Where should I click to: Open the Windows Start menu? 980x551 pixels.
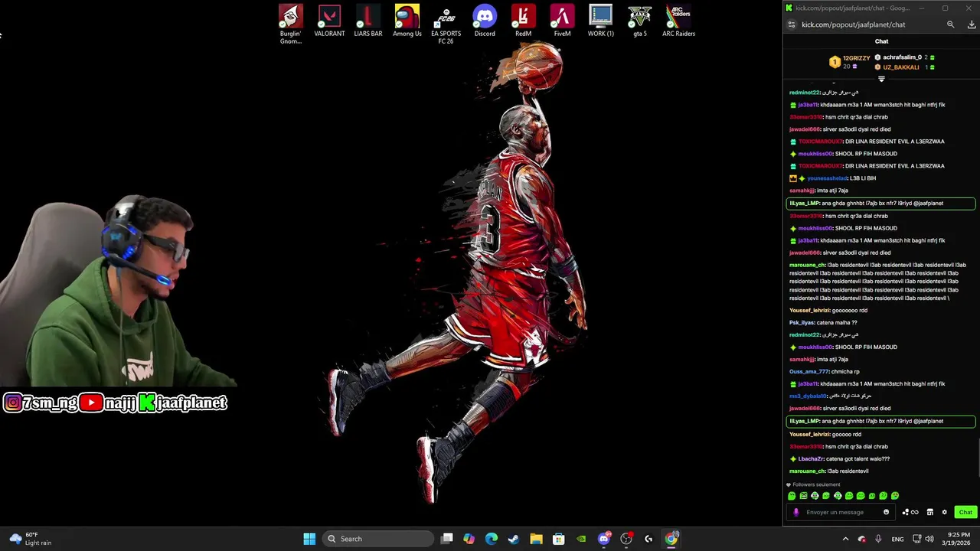point(309,539)
